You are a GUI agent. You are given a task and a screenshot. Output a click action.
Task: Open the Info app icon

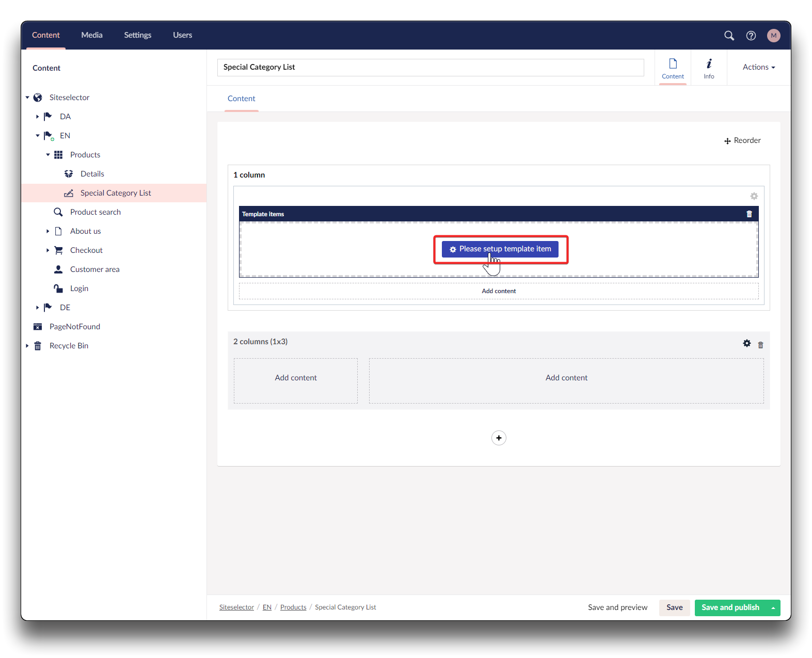click(x=709, y=68)
